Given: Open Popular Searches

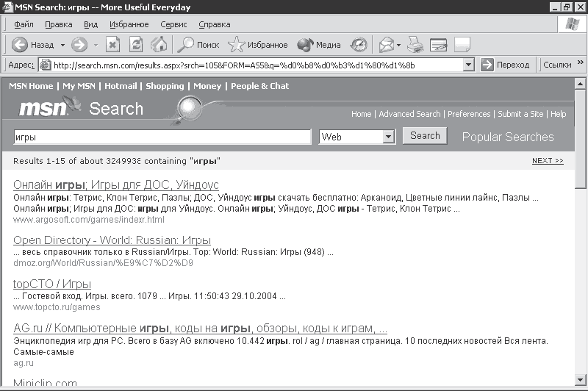Looking at the screenshot, I should tap(508, 137).
